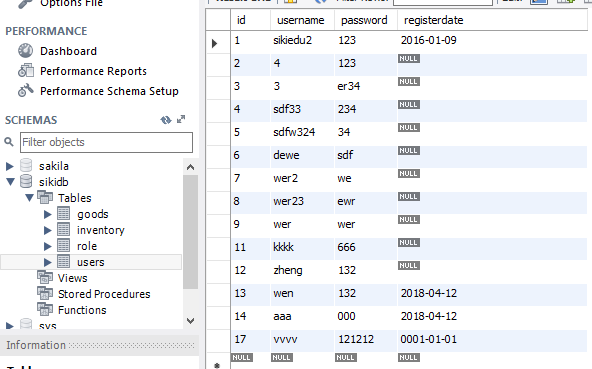The image size is (592, 369).
Task: Click the Stored Procedures folder icon
Action: (45, 293)
